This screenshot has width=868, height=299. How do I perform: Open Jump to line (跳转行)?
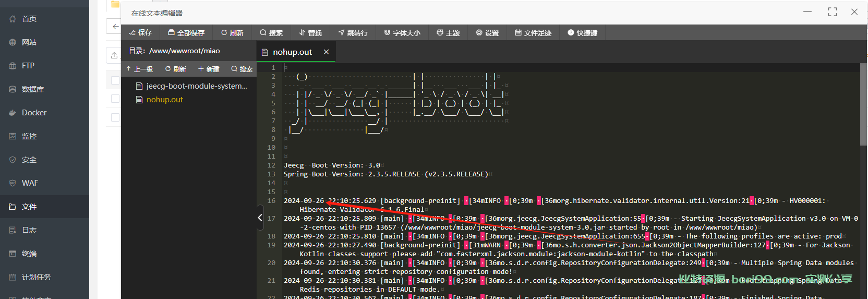[x=353, y=32]
